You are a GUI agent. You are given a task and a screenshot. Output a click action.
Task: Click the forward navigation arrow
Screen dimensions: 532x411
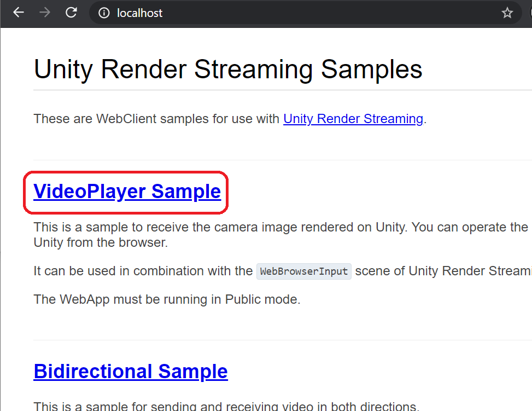tap(45, 13)
